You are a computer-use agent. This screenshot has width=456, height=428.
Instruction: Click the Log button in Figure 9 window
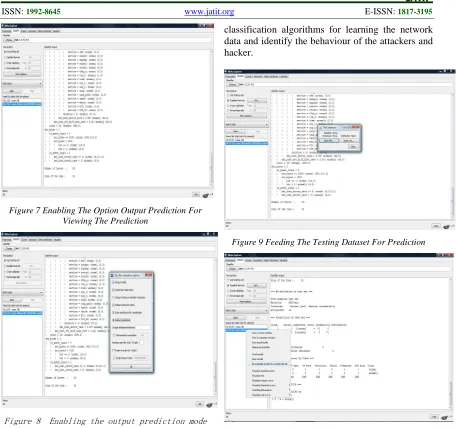436,226
